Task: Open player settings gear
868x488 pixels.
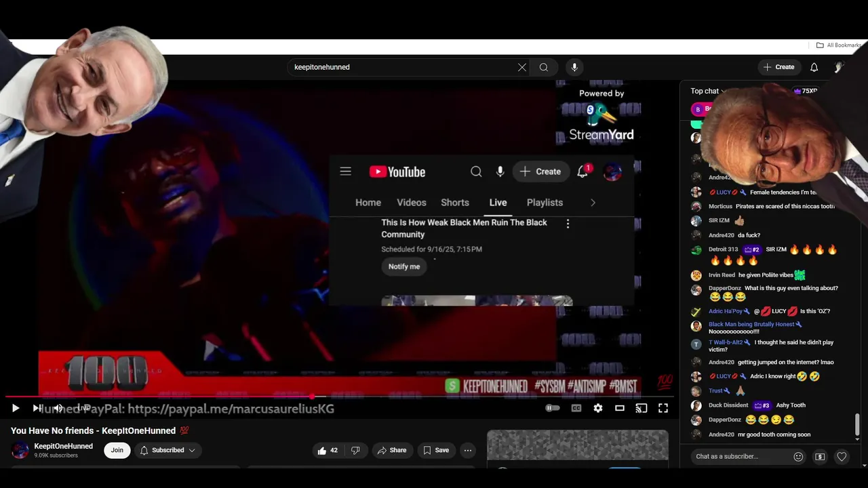Action: coord(597,408)
